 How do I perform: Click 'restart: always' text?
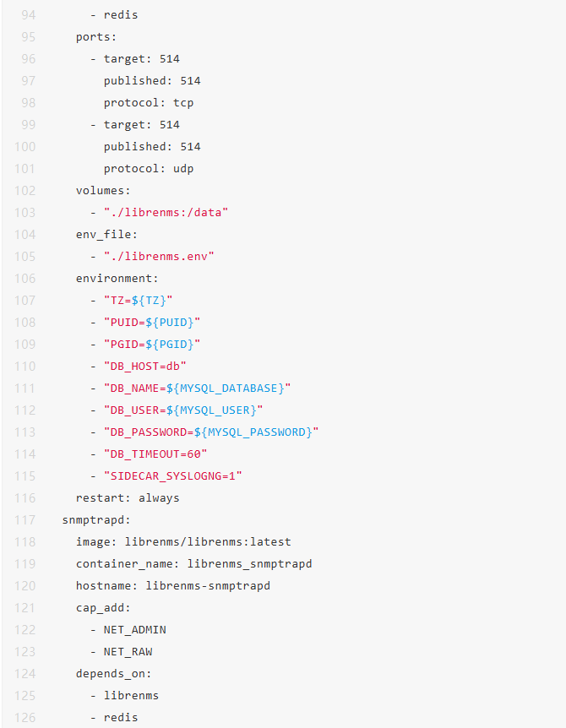[x=128, y=498]
